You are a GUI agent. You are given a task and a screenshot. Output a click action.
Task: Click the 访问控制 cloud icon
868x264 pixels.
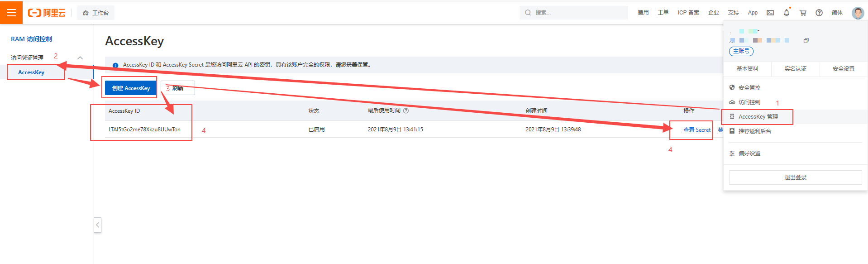(x=732, y=102)
